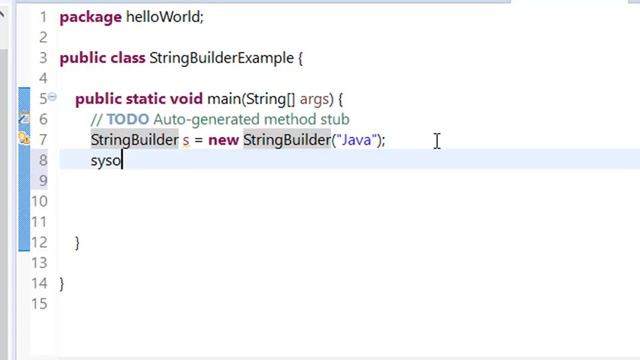Screen dimensions: 640x360
Task: Click line number 13 in the gutter
Action: coord(40,262)
